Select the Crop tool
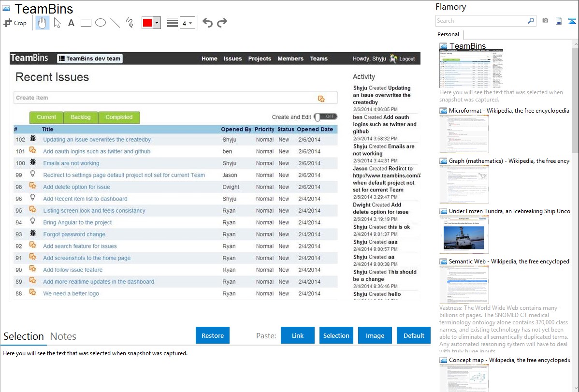The height and width of the screenshot is (392, 579). [x=15, y=23]
